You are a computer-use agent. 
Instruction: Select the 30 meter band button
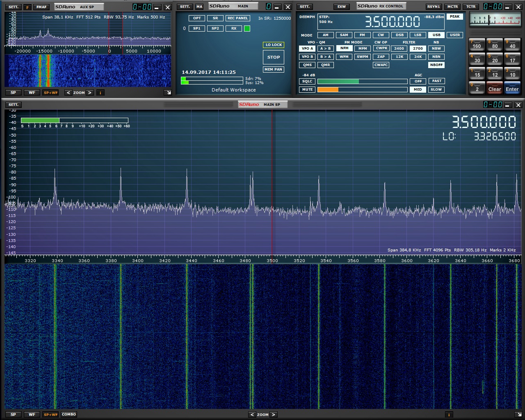coord(477,59)
